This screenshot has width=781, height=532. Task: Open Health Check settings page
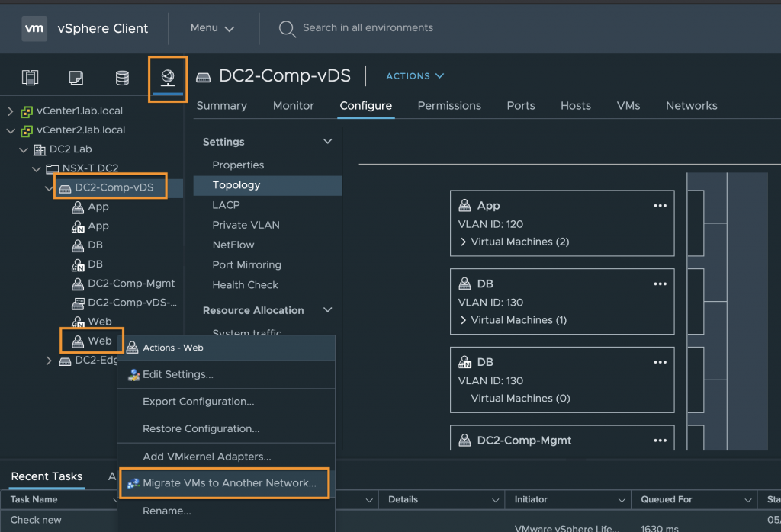pos(245,284)
